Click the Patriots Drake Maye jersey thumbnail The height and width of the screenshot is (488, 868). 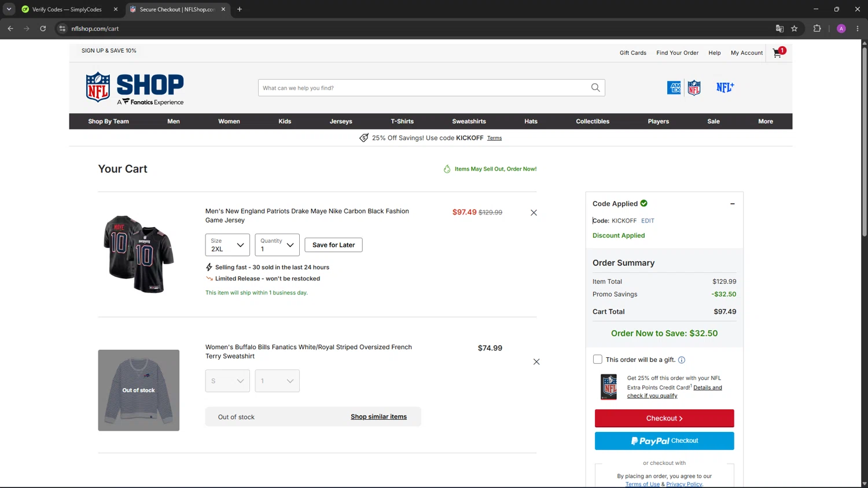(x=139, y=254)
